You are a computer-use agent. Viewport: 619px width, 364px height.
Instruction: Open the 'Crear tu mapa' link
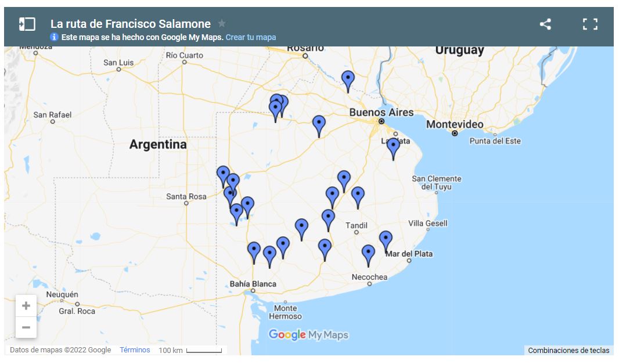pos(251,37)
